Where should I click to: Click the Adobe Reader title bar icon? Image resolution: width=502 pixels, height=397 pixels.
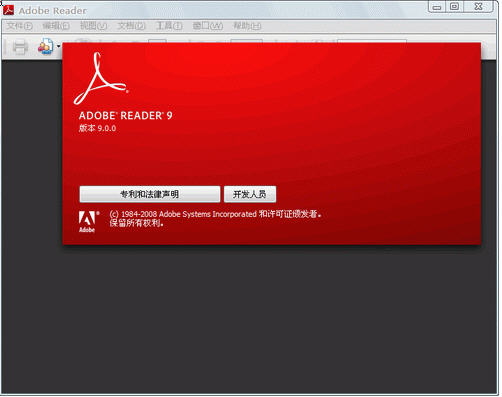(x=8, y=10)
